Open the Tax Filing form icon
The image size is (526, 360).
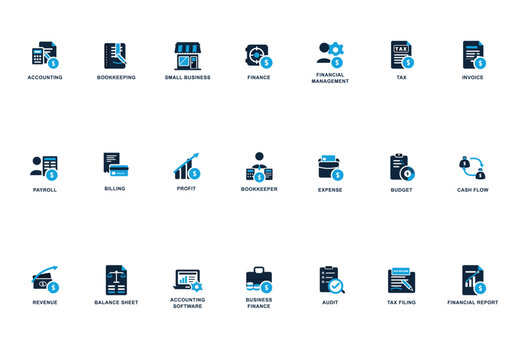402,280
